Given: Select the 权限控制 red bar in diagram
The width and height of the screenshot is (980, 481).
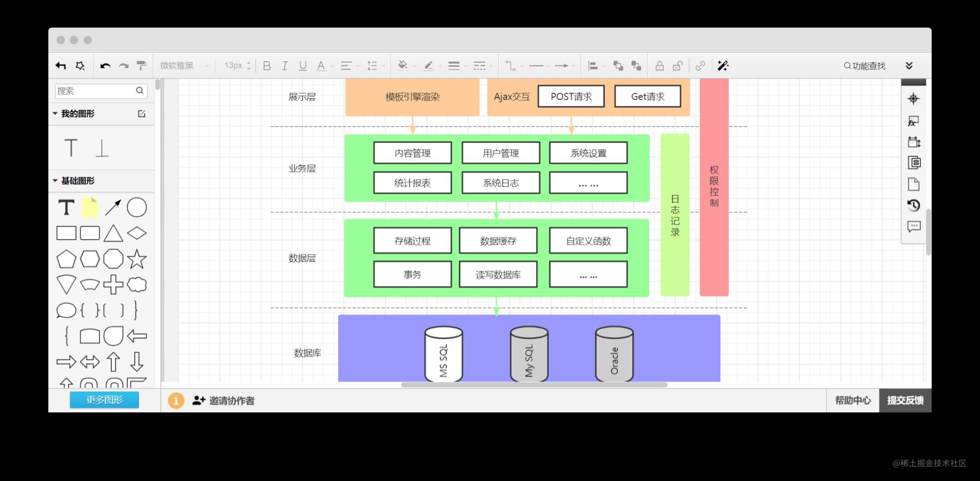Looking at the screenshot, I should click(714, 187).
